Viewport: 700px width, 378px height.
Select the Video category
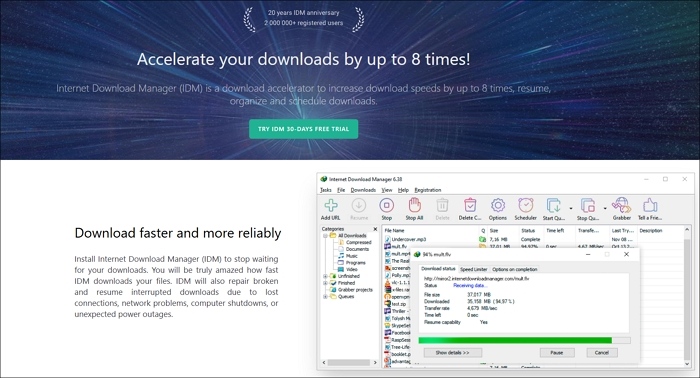coord(352,269)
